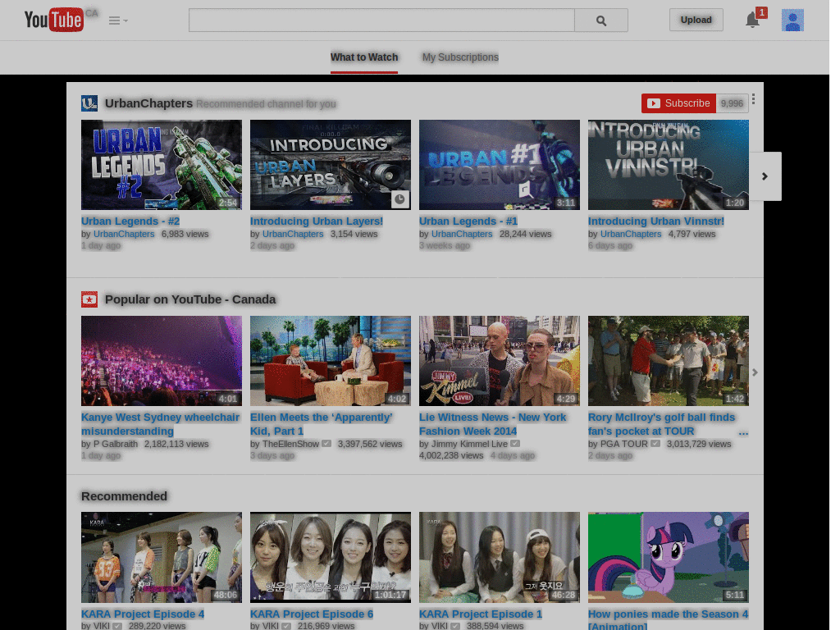Expand the guide dropdown arrow beside the hamburger
Viewport: 840px width, 630px height.
point(124,21)
